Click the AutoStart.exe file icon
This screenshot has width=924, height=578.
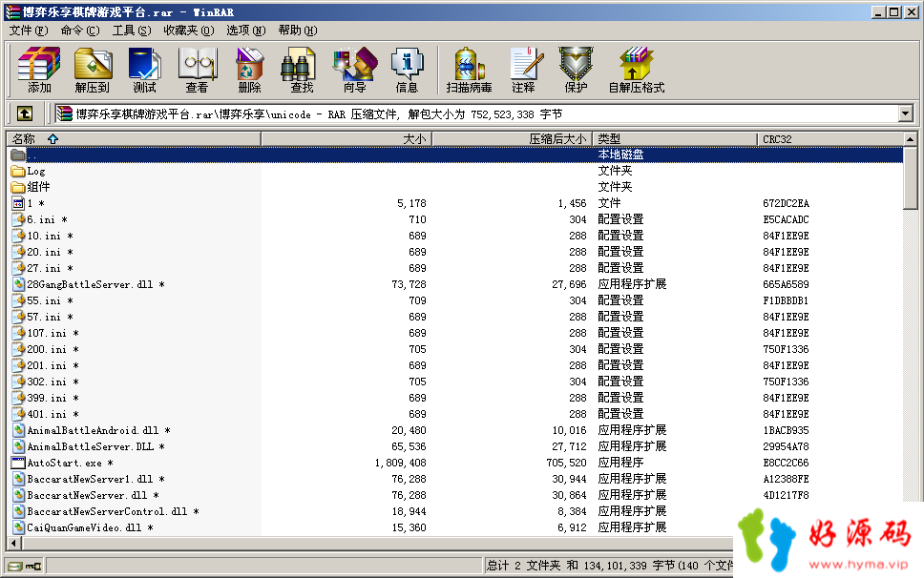pos(18,463)
